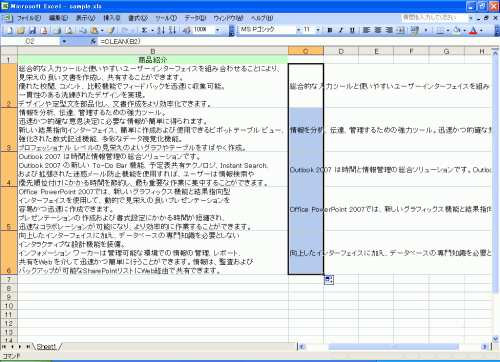Select header cell 商品紹介
This screenshot has height=362, width=500.
(x=153, y=60)
